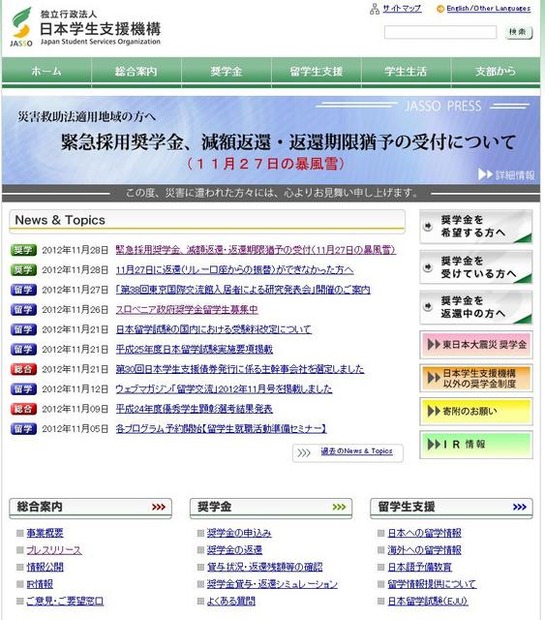545x620 pixels.
Task: Open 貸与状況・返還残額等の確認 link
Action: pos(265,567)
